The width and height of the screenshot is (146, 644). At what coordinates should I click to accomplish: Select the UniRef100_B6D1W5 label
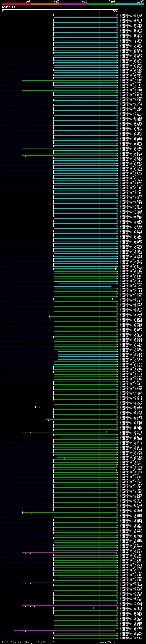pos(131,72)
